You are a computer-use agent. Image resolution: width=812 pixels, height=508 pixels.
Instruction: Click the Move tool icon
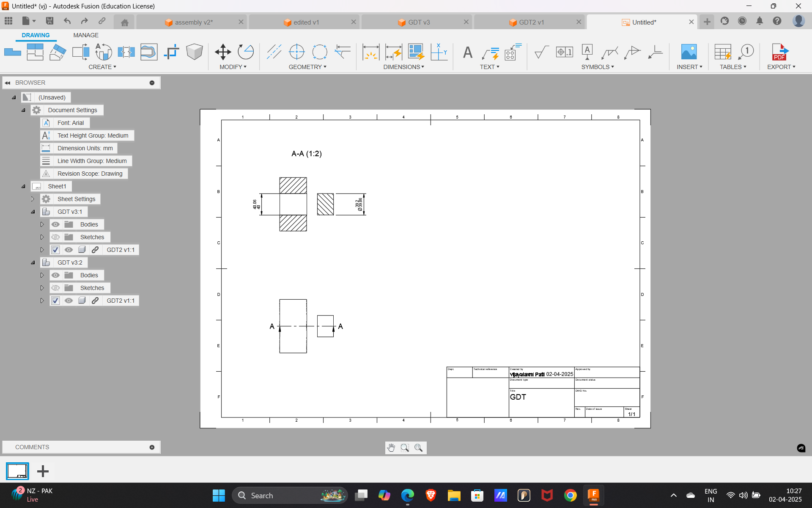click(x=222, y=52)
